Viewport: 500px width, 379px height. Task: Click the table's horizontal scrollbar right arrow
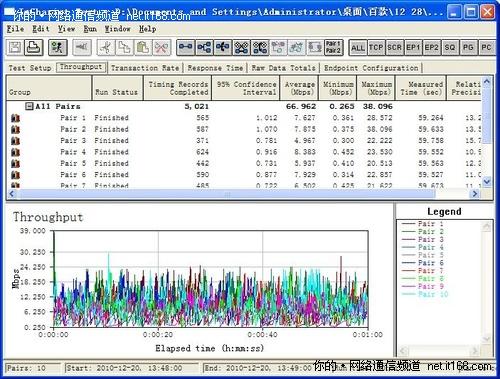(x=475, y=194)
